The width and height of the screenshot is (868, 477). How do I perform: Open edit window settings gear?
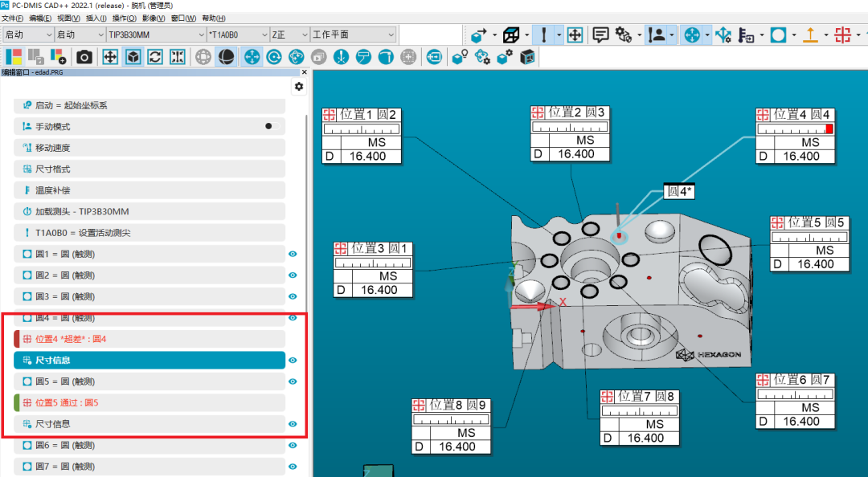[299, 86]
